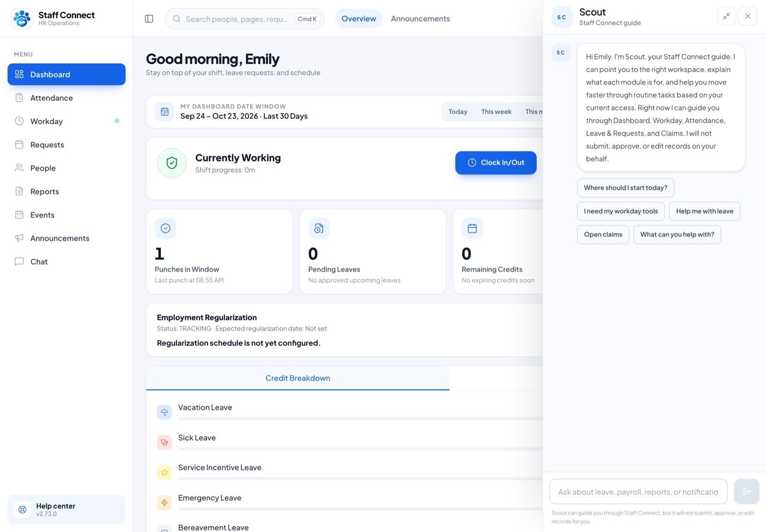The height and width of the screenshot is (532, 766).
Task: Click the 'Open claims' suggestion
Action: (x=603, y=235)
